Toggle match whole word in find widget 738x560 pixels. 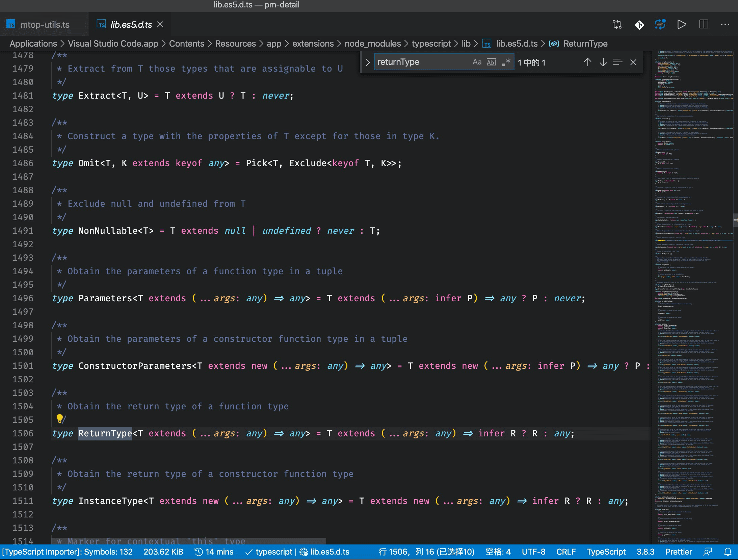[x=491, y=62]
